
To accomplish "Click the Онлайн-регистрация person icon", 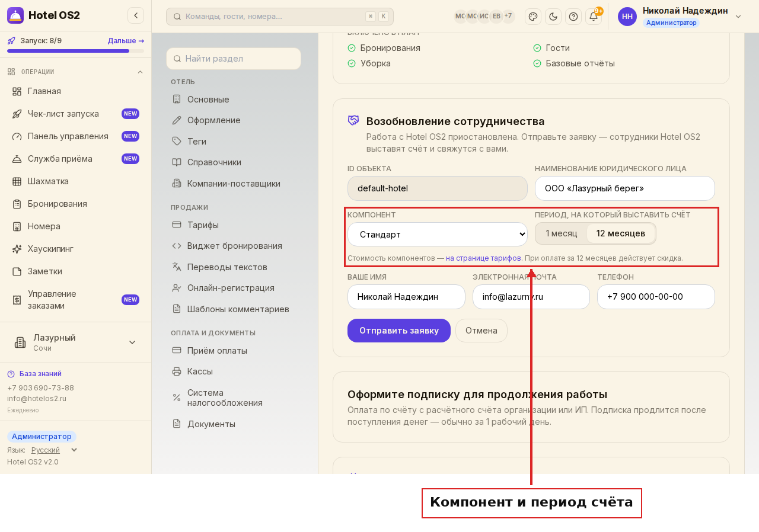I will tap(177, 288).
